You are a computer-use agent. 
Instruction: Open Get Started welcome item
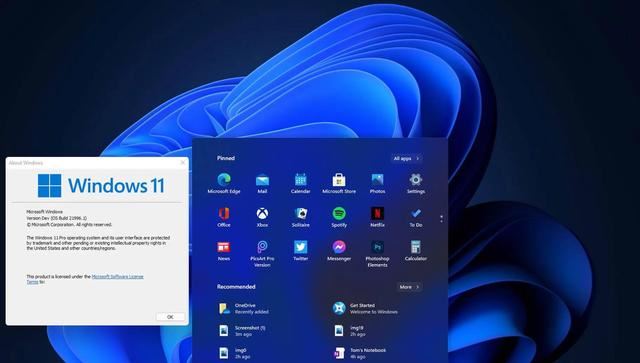click(x=365, y=308)
